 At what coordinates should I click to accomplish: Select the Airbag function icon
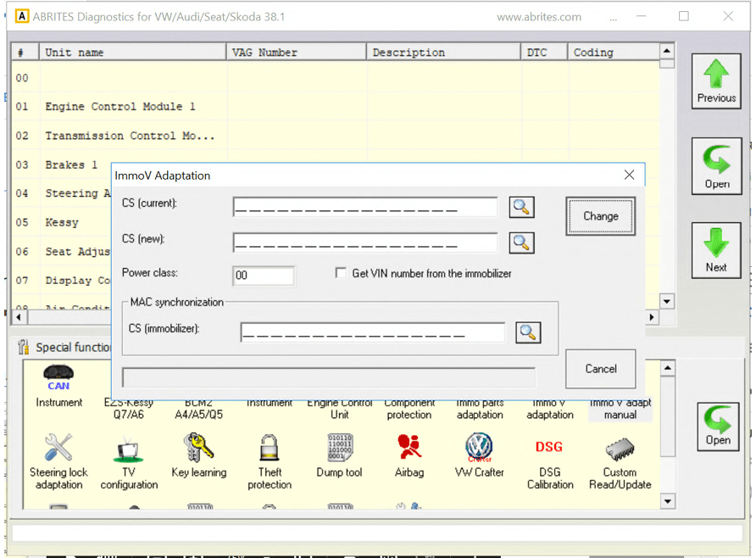coord(409,449)
